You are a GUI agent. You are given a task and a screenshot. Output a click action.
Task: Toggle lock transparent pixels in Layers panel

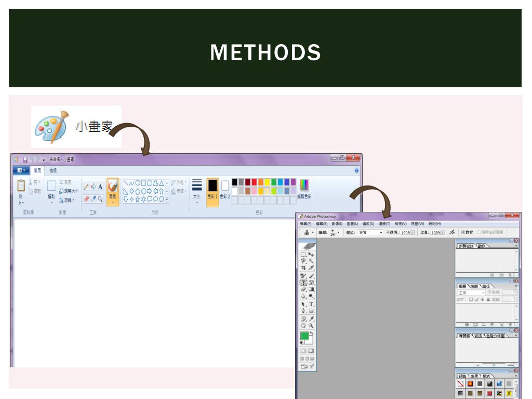[x=471, y=300]
